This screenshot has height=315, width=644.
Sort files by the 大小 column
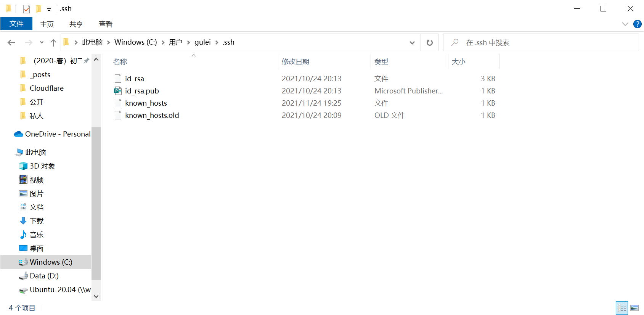(459, 62)
